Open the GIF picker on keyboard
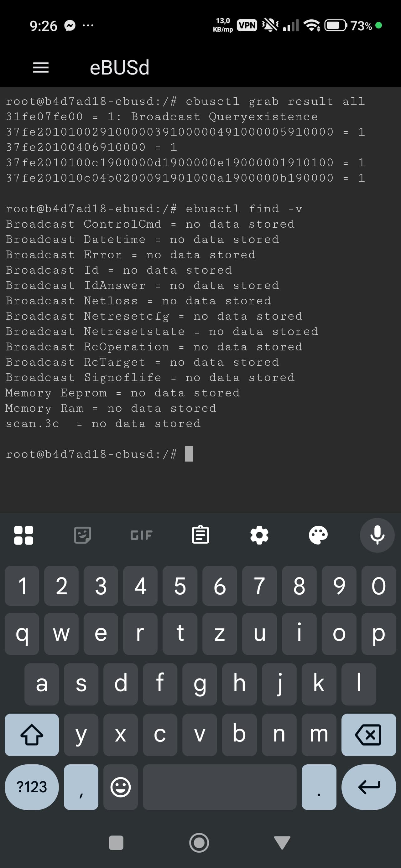The width and height of the screenshot is (401, 868). coord(141,535)
